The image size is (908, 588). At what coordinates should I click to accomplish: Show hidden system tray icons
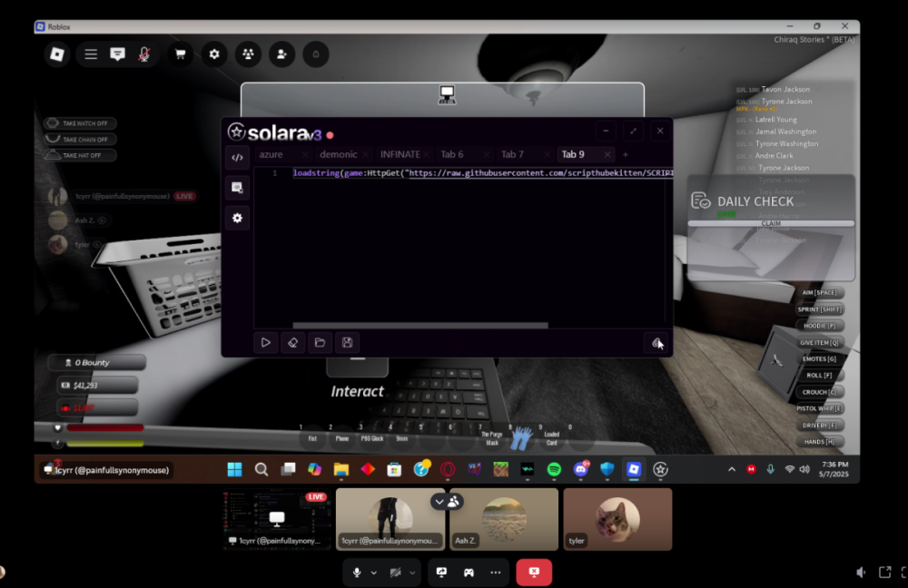732,469
